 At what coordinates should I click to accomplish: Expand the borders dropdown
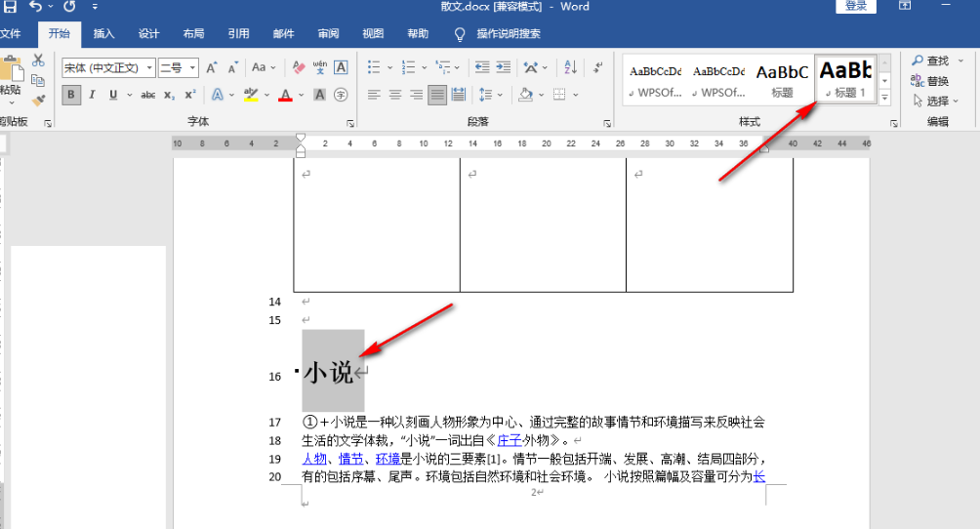click(575, 95)
